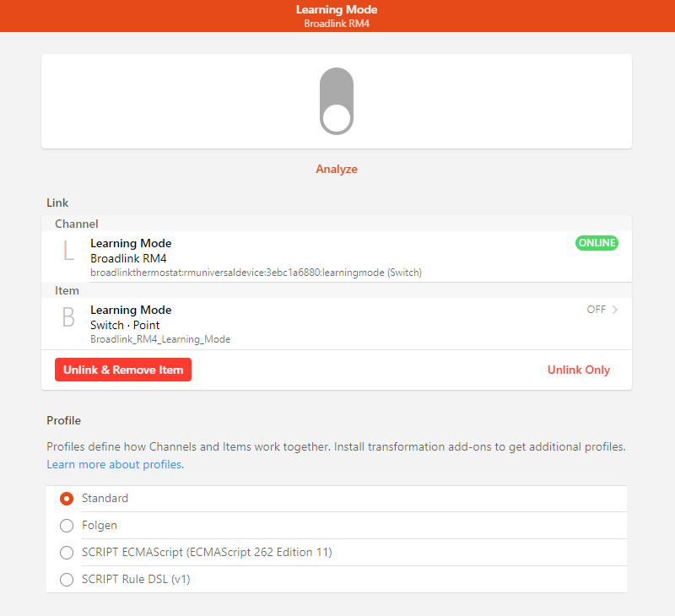
Task: Open the Learn more about profiles link
Action: click(x=116, y=464)
